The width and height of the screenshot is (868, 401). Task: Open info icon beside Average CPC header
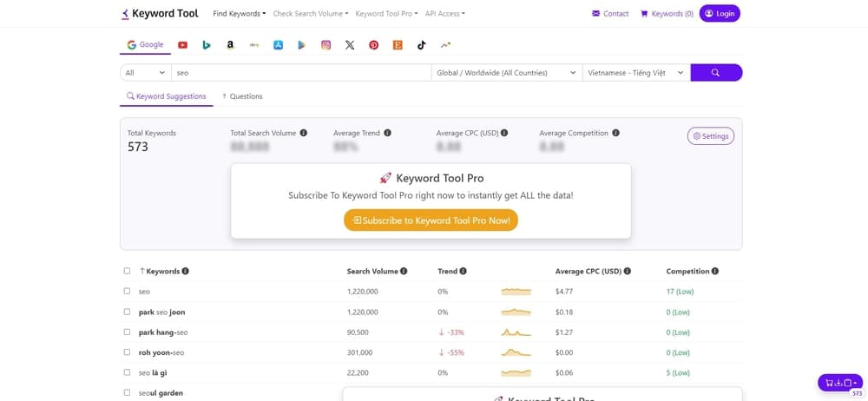point(628,272)
